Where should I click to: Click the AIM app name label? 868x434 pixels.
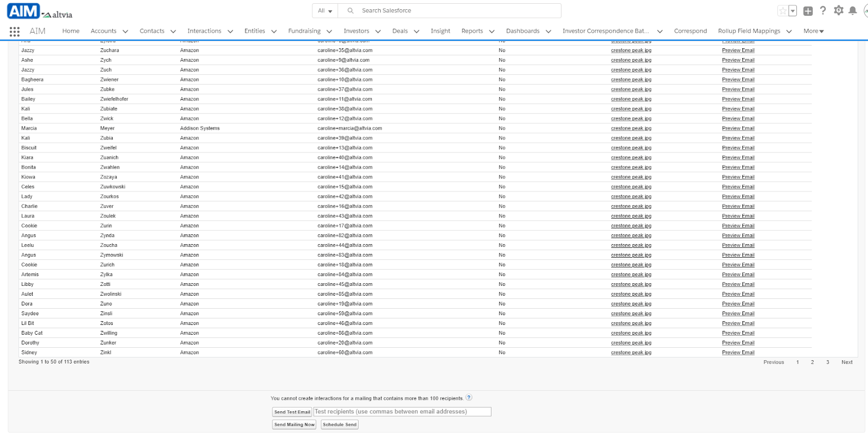coord(37,31)
